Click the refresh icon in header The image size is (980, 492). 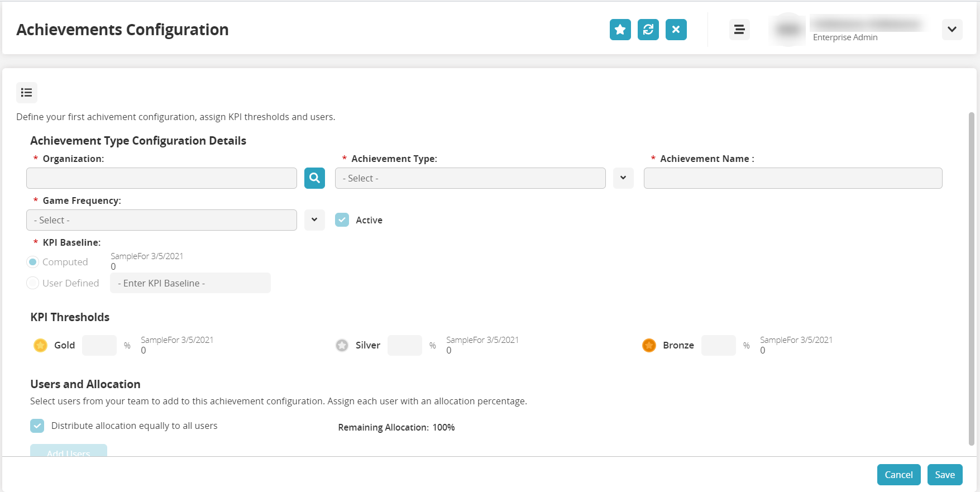coord(648,30)
